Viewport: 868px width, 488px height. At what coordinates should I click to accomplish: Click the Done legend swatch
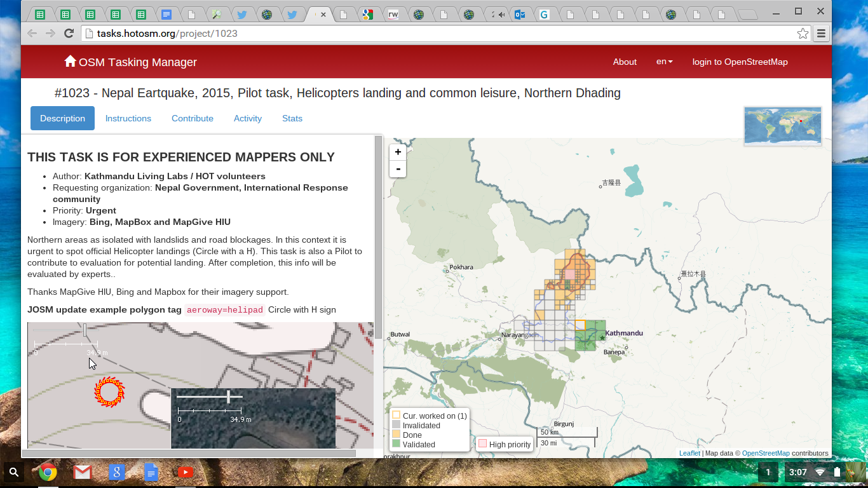(396, 434)
